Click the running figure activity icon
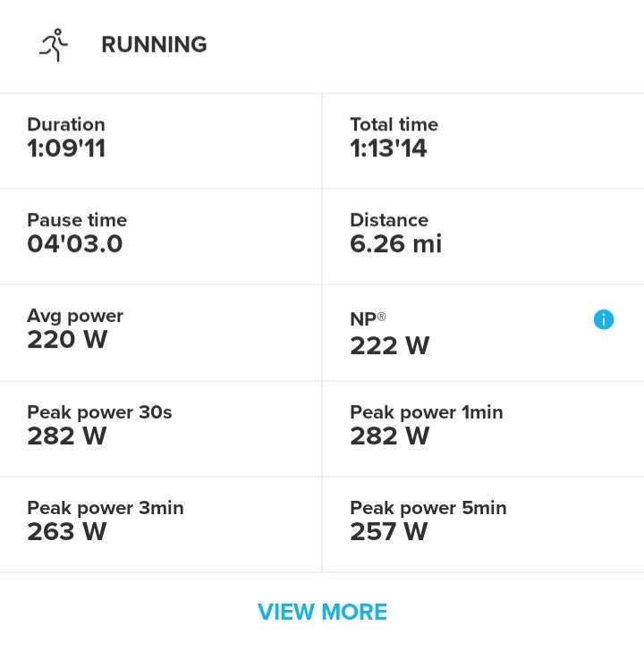Image resolution: width=644 pixels, height=651 pixels. click(x=54, y=45)
